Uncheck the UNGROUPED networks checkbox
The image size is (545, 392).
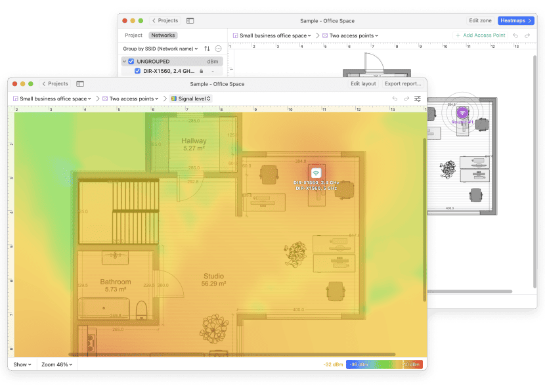131,61
